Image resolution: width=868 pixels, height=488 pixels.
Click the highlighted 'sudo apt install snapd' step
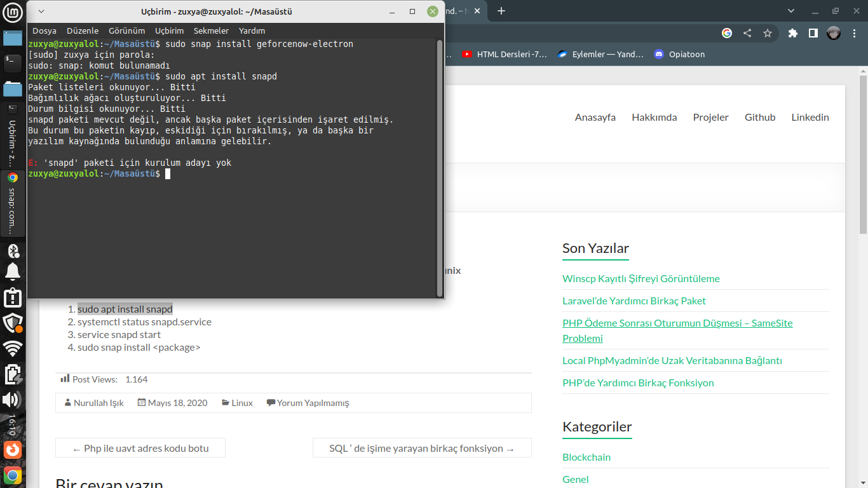pos(125,309)
